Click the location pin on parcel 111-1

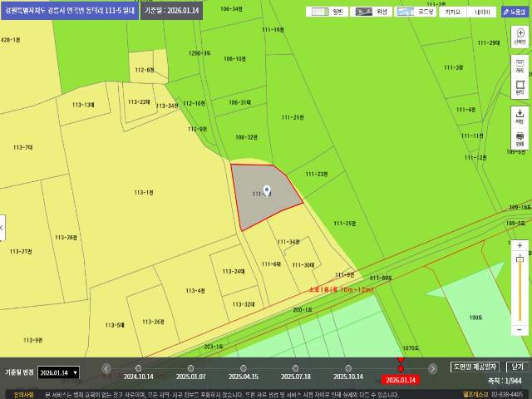tap(267, 190)
